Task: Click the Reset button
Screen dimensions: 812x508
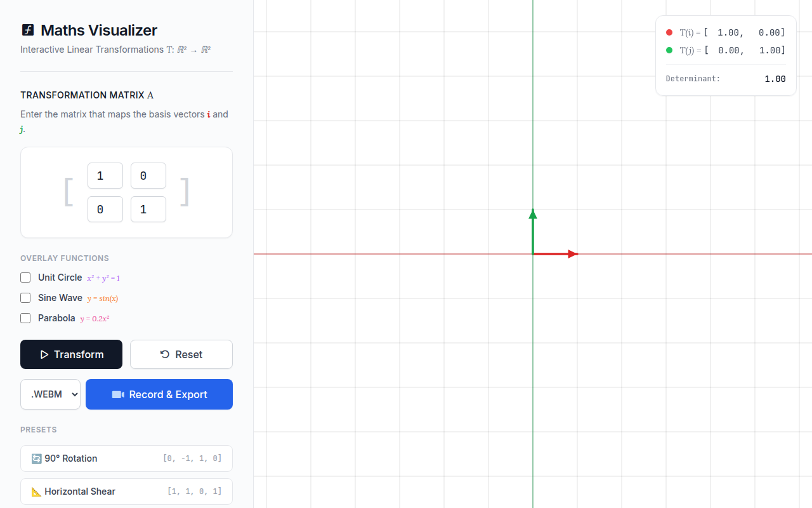Action: [x=181, y=354]
